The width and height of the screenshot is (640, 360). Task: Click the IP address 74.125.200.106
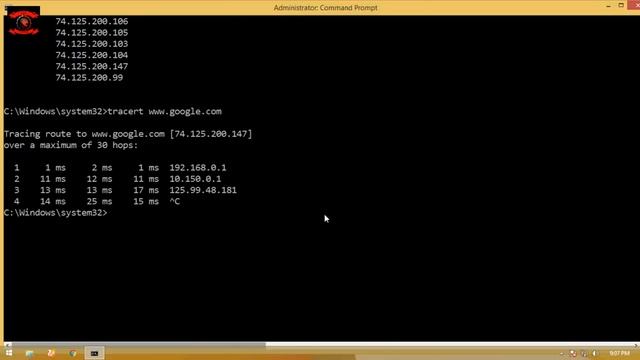click(x=91, y=21)
